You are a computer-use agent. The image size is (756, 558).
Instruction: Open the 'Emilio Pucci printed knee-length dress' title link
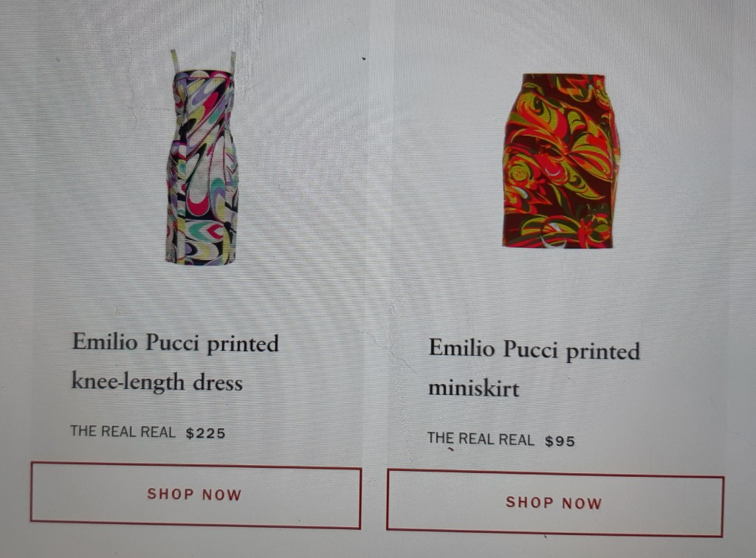(176, 362)
